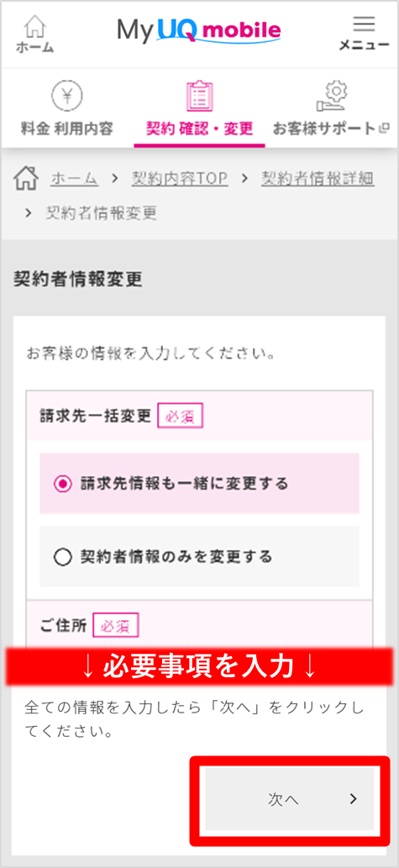Viewport: 399px width, 868px height.
Task: Click the external link icon beside お客様サポート
Action: coord(384,129)
